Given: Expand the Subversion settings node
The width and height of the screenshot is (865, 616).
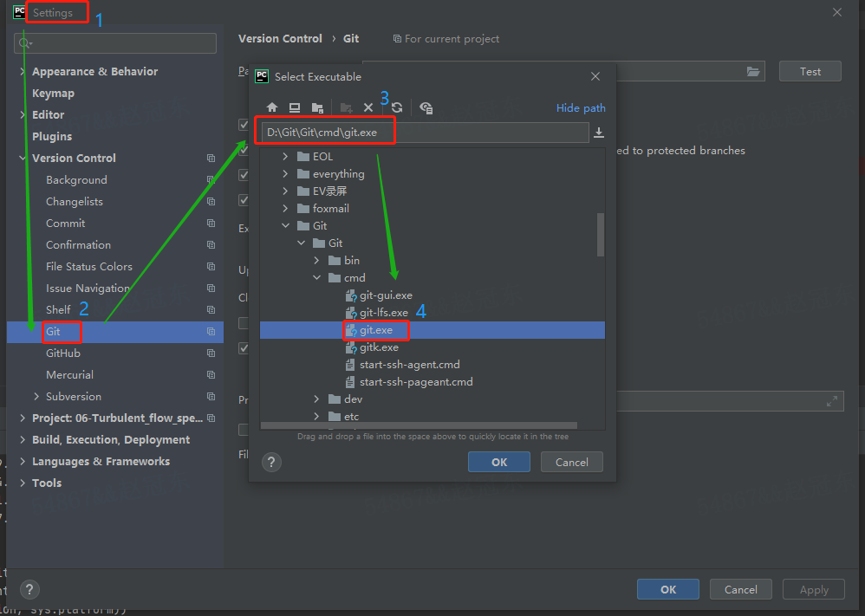Looking at the screenshot, I should [x=36, y=397].
